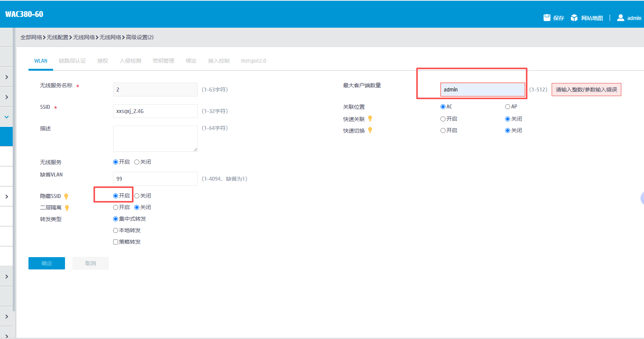Expand the first sidebar chevron menu
Screen dimensions: 644x339
coord(7,77)
